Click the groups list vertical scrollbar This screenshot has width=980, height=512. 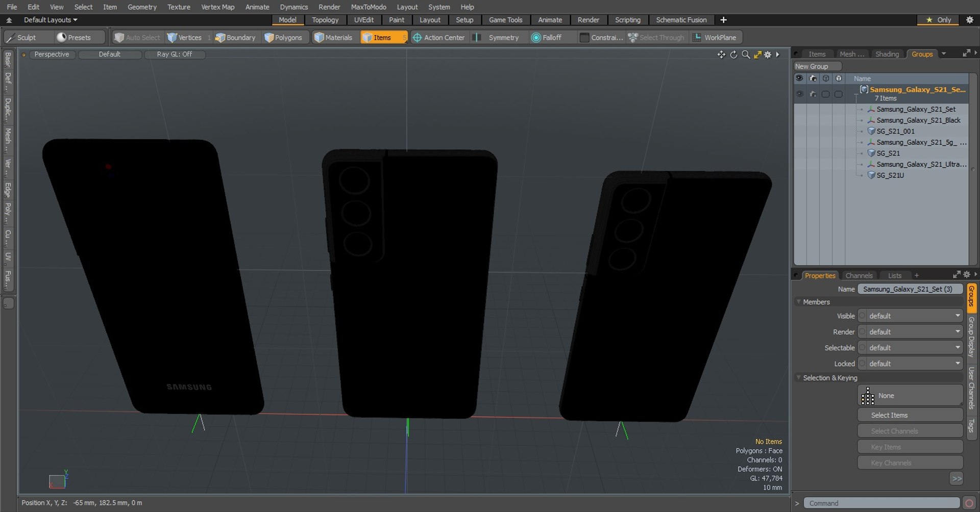pyautogui.click(x=973, y=168)
